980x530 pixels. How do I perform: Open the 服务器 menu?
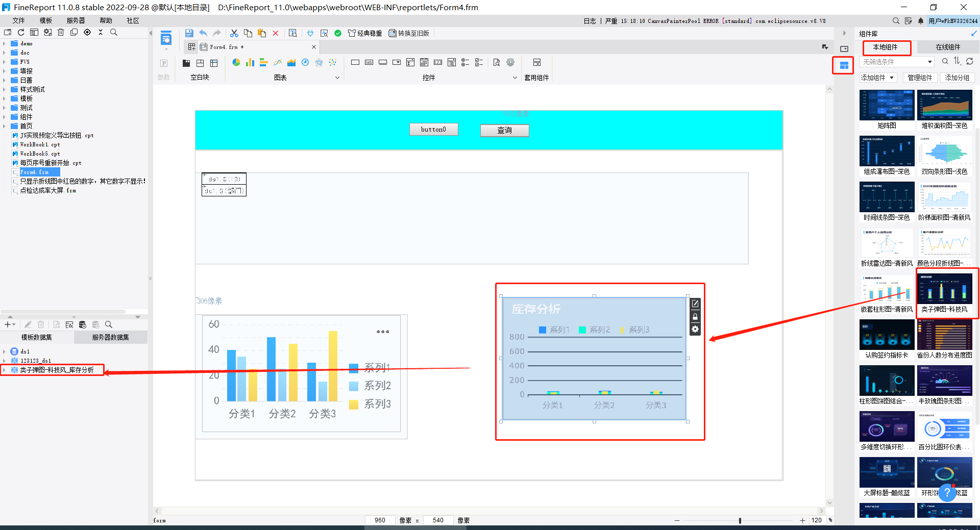(76, 20)
